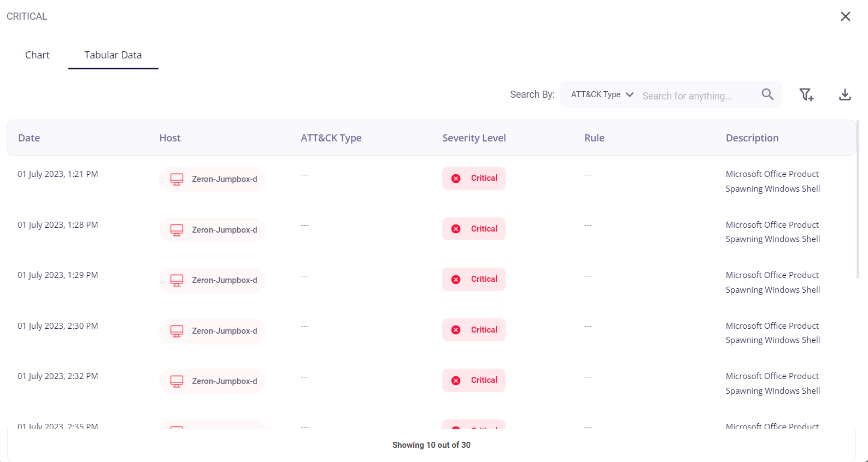
Task: Click the vertical scrollbar of the table
Action: 858,199
